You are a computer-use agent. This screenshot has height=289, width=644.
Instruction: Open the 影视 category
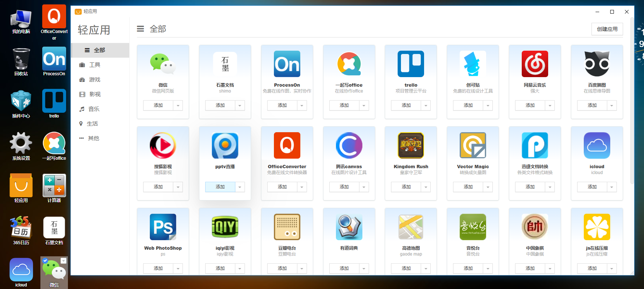[x=100, y=94]
